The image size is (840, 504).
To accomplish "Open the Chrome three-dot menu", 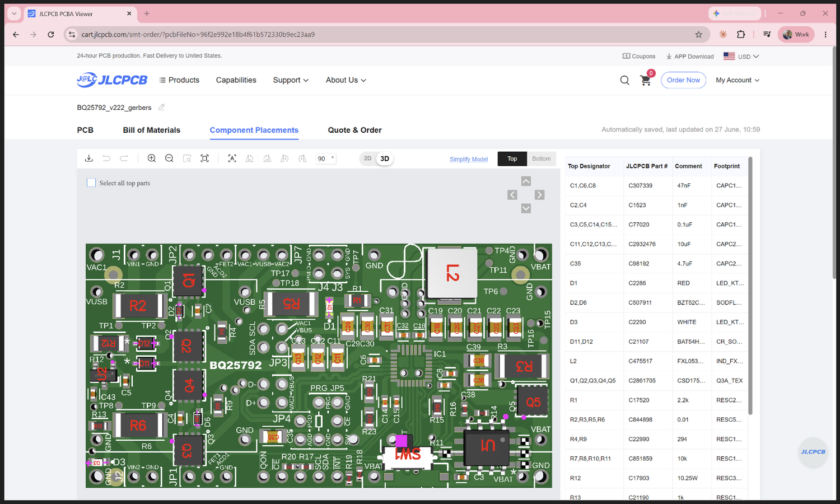I will pos(825,34).
